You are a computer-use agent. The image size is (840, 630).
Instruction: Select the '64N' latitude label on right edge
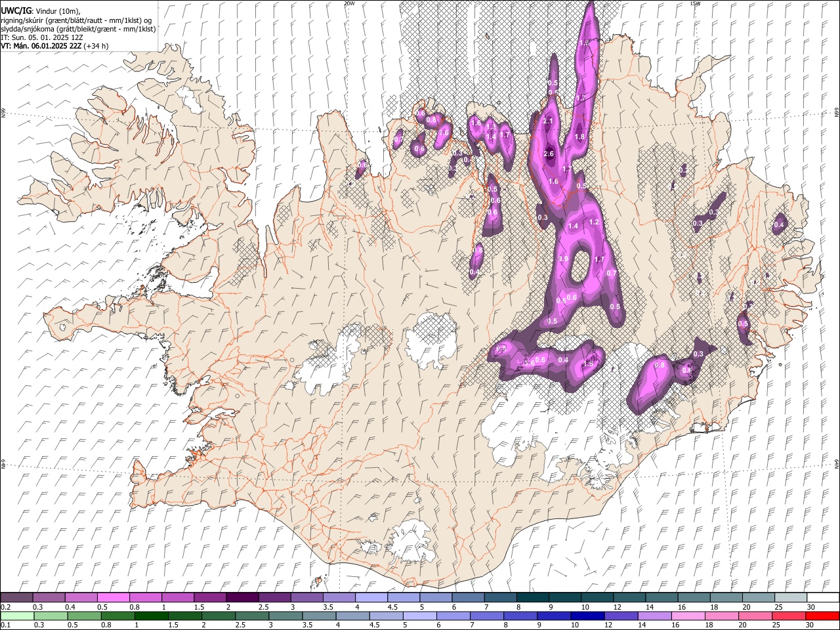tap(837, 463)
